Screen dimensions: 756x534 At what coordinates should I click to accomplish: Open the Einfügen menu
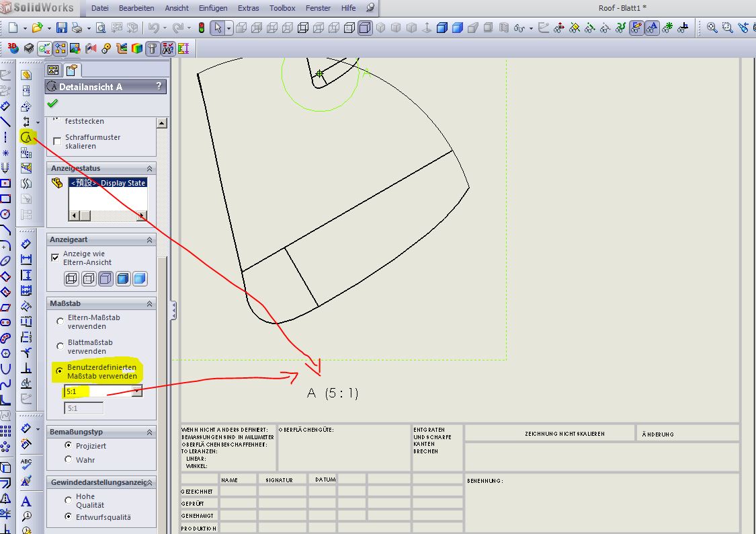[213, 8]
